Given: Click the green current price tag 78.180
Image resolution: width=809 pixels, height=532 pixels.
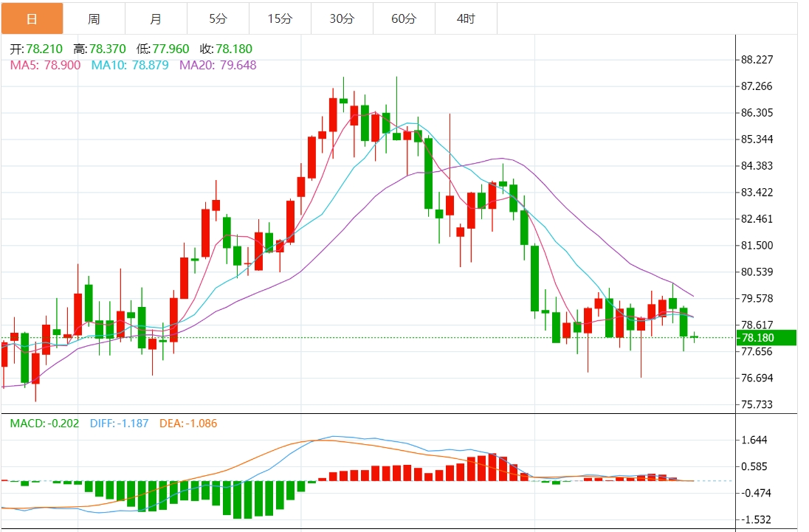Looking at the screenshot, I should [766, 338].
